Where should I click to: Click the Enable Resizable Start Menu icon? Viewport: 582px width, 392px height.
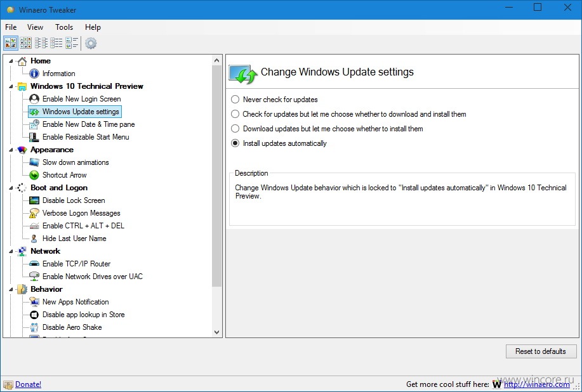pyautogui.click(x=34, y=137)
